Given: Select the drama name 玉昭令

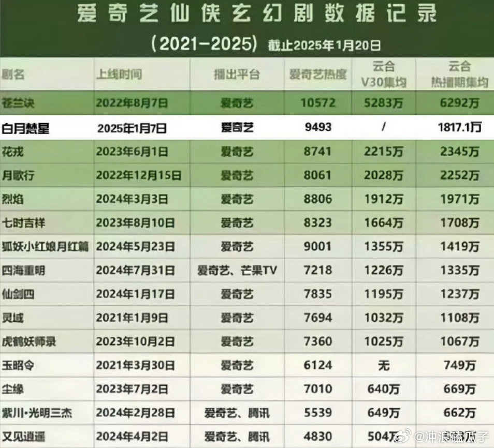Looking at the screenshot, I should coord(18,366).
